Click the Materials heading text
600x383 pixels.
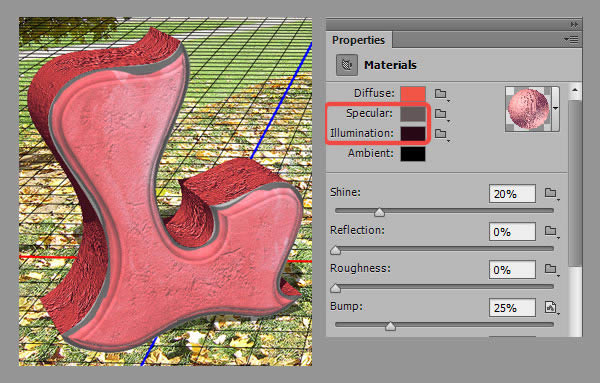(x=390, y=65)
